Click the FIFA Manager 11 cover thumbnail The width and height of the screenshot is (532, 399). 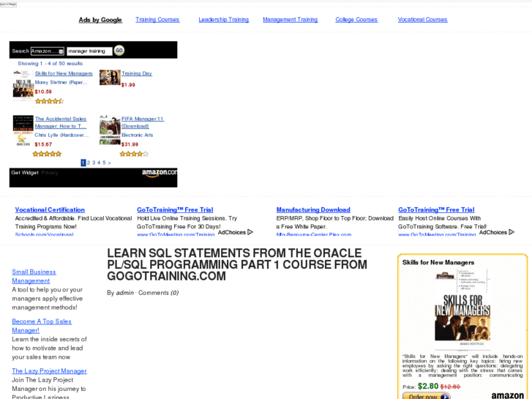(110, 130)
